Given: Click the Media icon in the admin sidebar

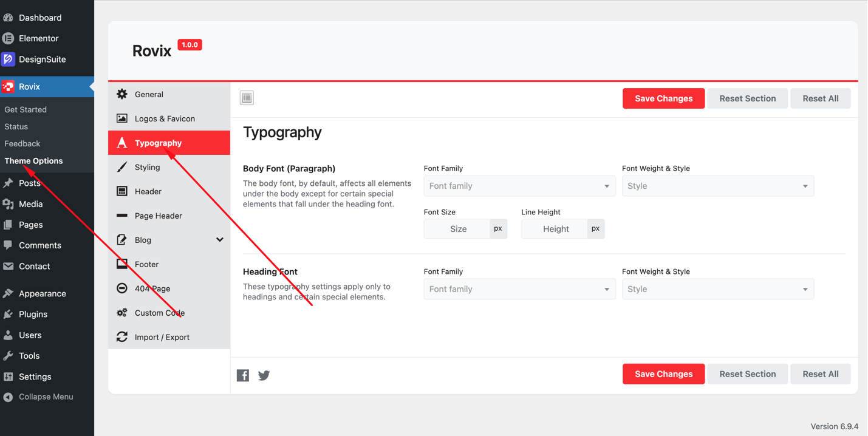Looking at the screenshot, I should click(9, 204).
